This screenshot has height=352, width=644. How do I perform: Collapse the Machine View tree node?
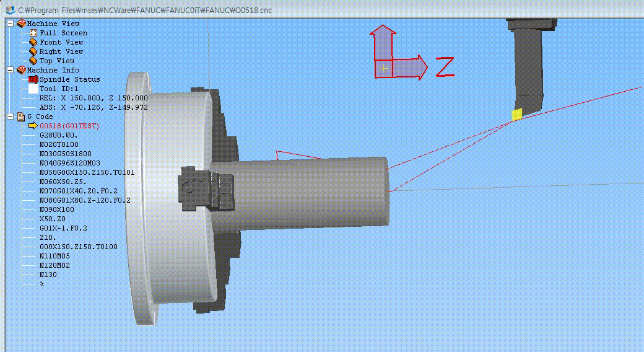click(x=11, y=24)
